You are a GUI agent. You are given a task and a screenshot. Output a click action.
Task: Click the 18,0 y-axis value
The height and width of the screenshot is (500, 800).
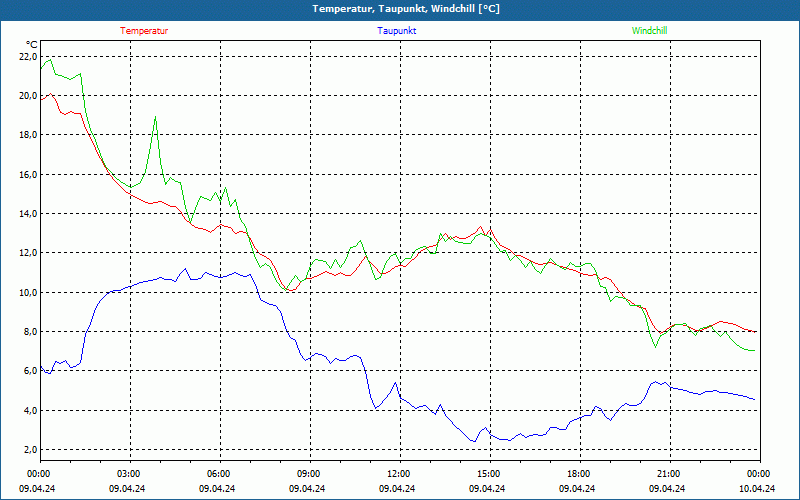point(28,135)
